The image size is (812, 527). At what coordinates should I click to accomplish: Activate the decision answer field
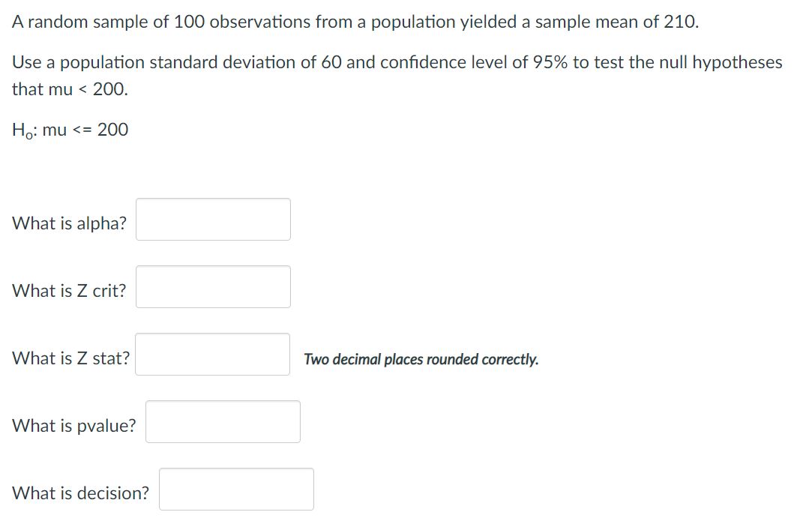[236, 490]
